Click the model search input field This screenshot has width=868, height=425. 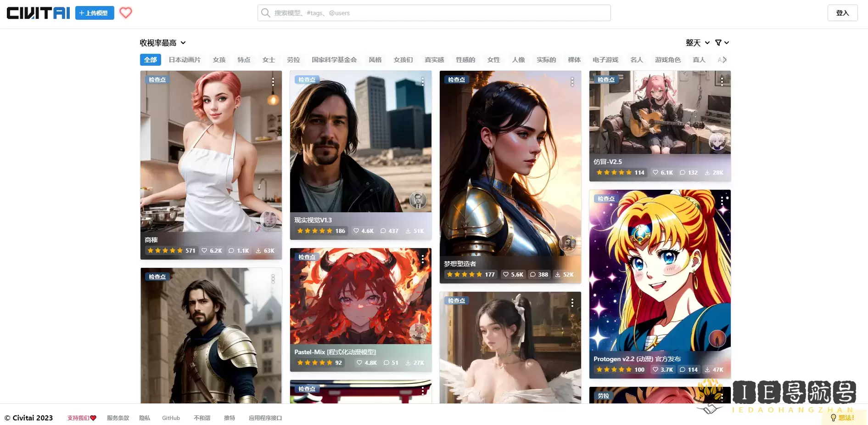[x=434, y=13]
